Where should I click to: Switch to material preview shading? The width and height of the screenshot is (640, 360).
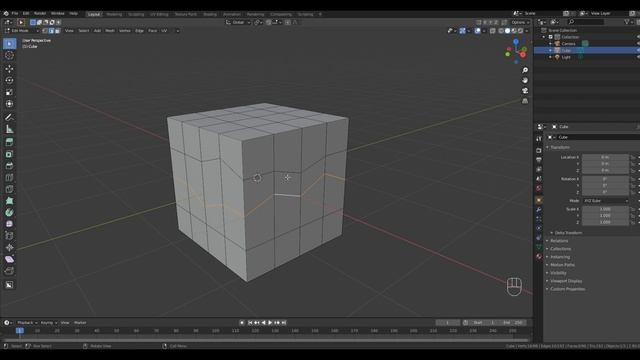coord(514,31)
